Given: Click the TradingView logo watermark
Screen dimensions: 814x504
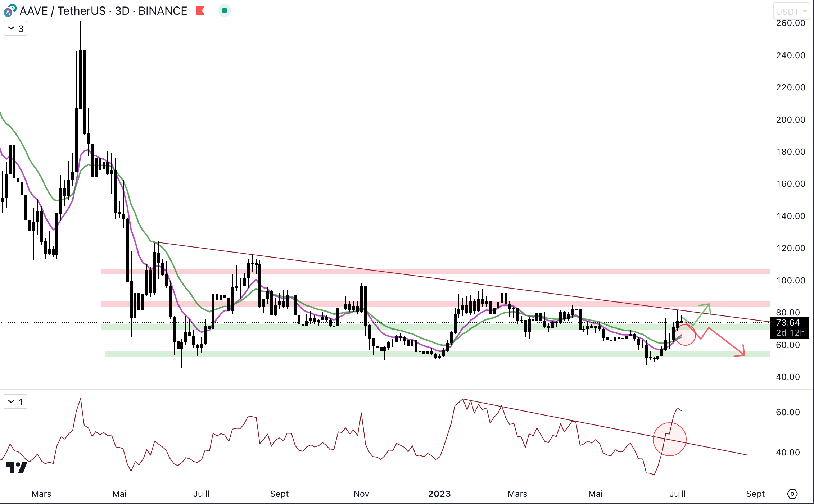Looking at the screenshot, I should (17, 467).
